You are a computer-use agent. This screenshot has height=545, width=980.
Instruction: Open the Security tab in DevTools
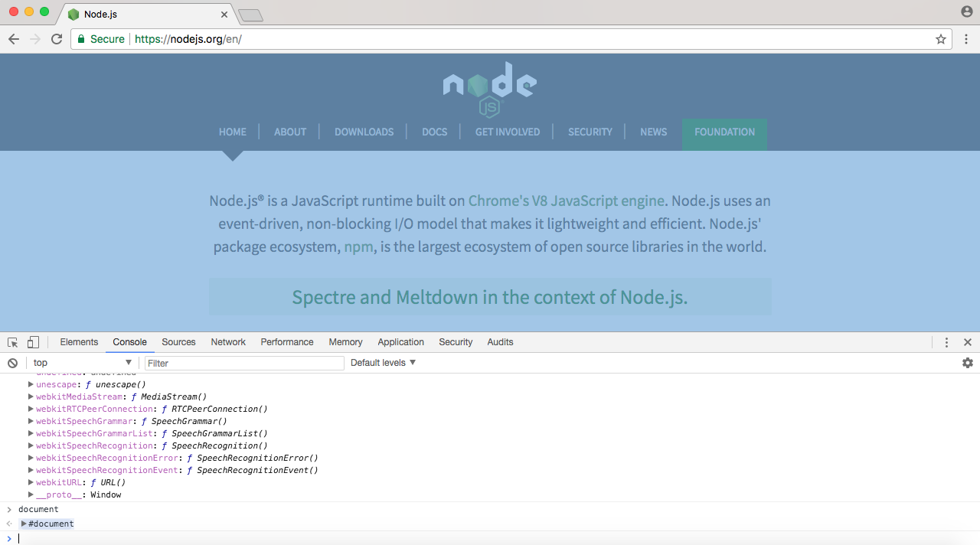(x=456, y=342)
